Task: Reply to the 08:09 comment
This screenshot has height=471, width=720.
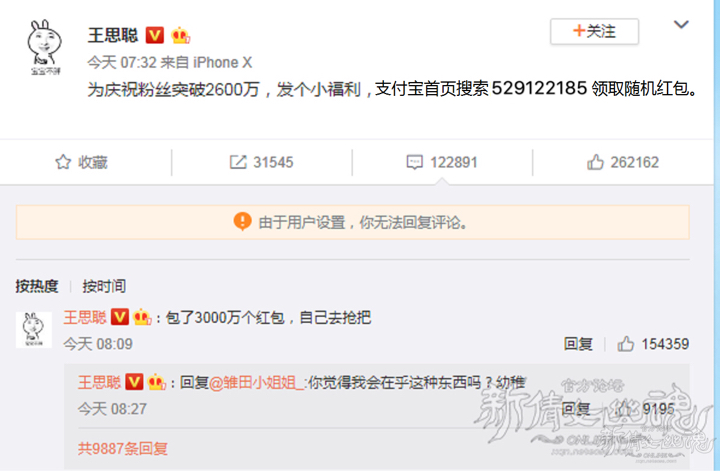Action: 578,344
